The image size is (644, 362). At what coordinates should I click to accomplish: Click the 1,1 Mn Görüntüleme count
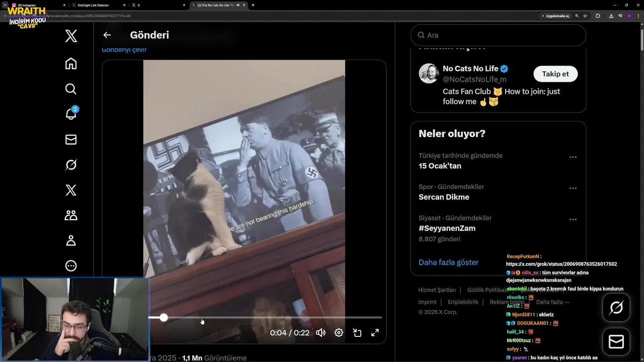pyautogui.click(x=214, y=358)
